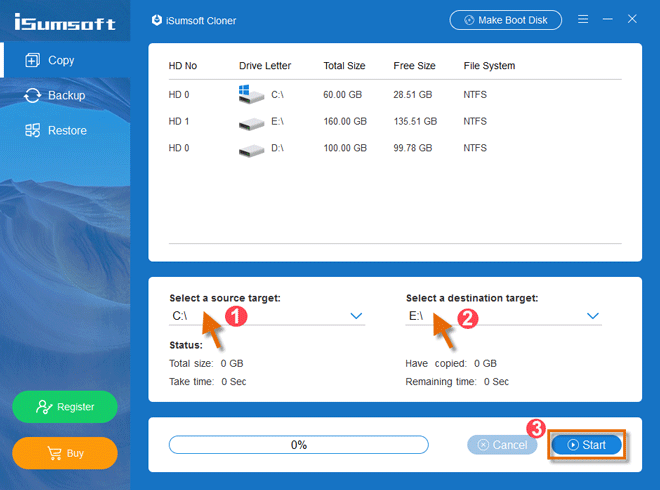Click the Register button
This screenshot has height=490, width=660.
click(x=65, y=407)
